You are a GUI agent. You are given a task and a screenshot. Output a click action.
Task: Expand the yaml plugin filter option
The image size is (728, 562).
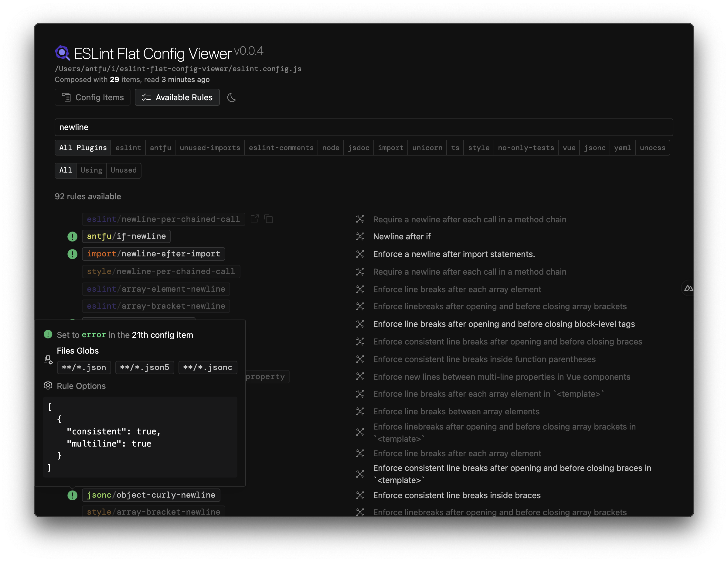tap(622, 148)
